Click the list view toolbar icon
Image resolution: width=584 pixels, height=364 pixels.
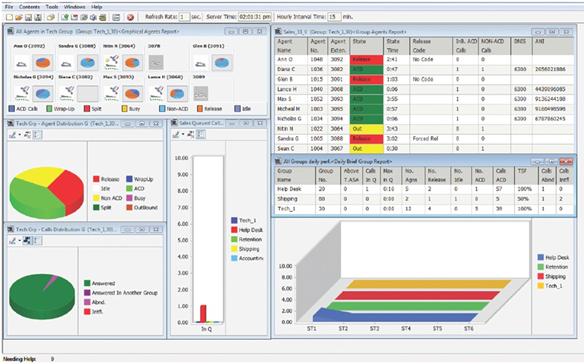click(116, 17)
